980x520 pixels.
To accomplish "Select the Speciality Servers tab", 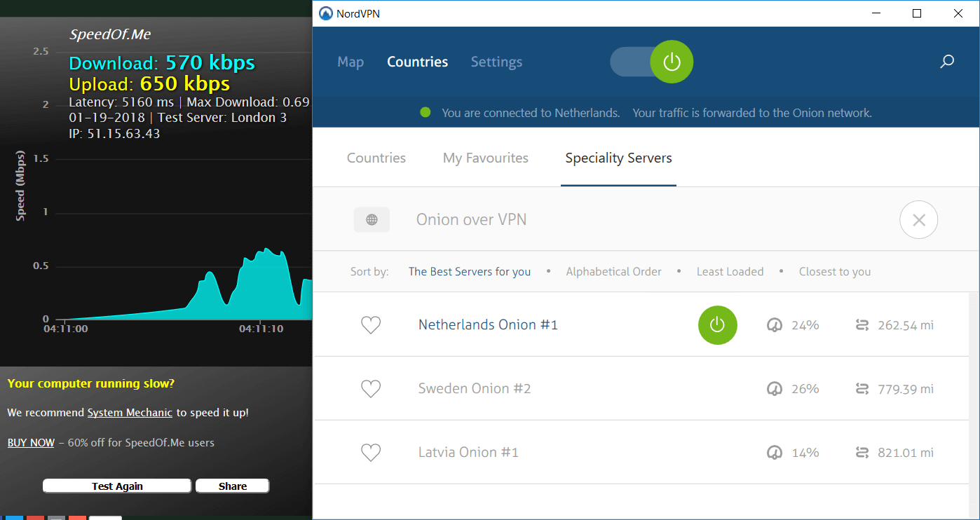I will pyautogui.click(x=618, y=158).
